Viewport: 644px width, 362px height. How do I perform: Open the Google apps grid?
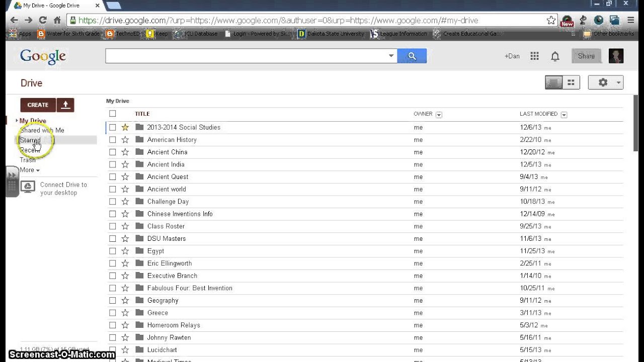click(x=534, y=56)
